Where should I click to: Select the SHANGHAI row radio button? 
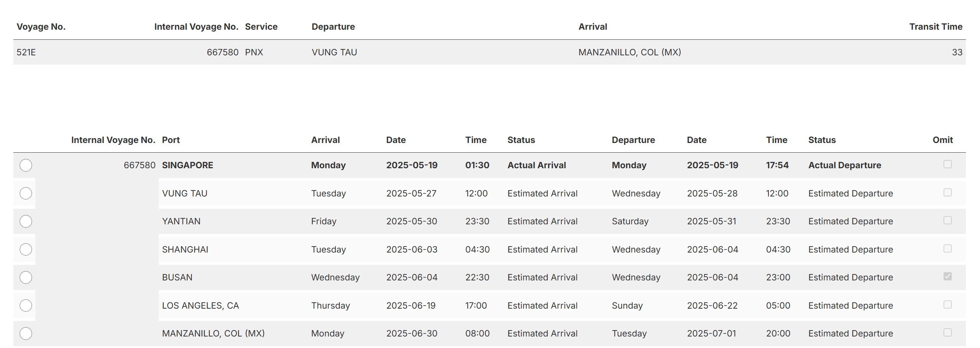click(26, 249)
